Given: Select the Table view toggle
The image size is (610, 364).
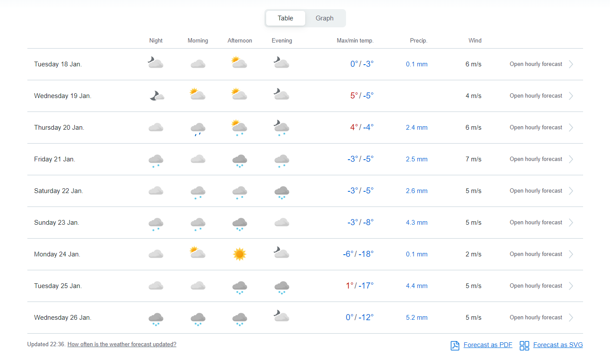Looking at the screenshot, I should click(x=285, y=18).
